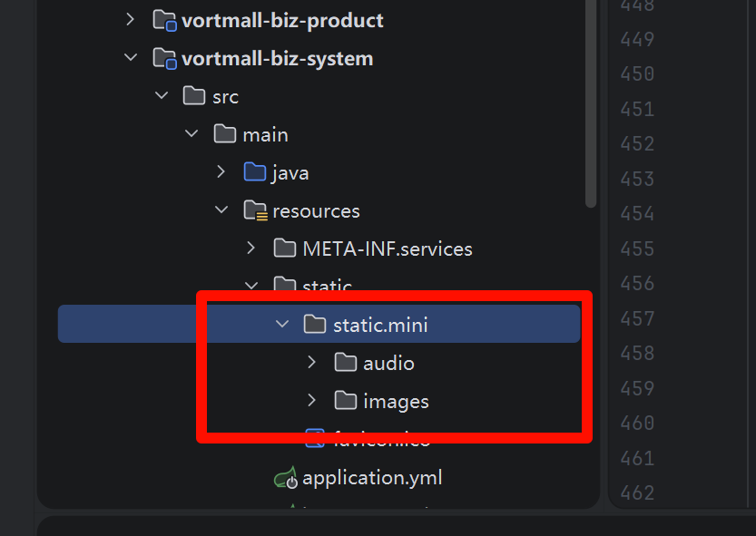Click the META-INF.services folder icon
The height and width of the screenshot is (536, 756).
click(285, 249)
